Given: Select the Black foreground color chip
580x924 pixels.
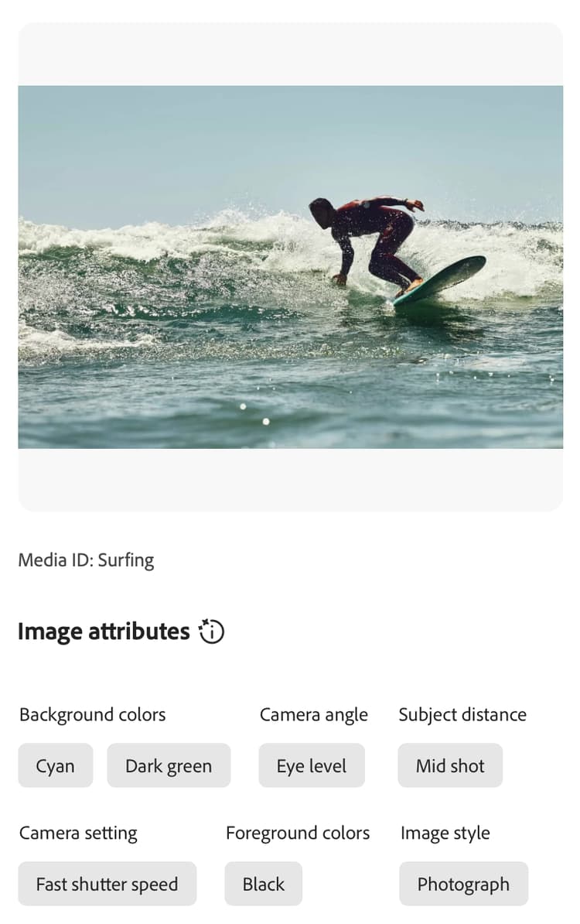Looking at the screenshot, I should coord(263,884).
